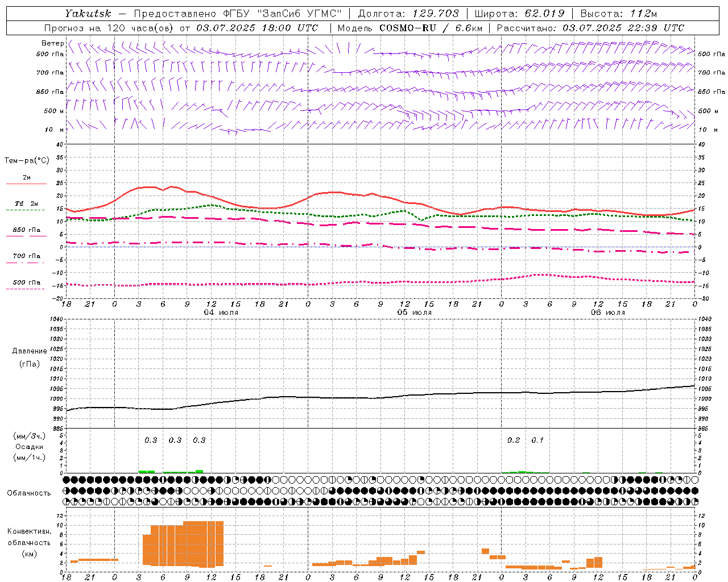Click '500 гПа' label left of wind barbs
The width and height of the screenshot is (728, 582).
[50, 54]
